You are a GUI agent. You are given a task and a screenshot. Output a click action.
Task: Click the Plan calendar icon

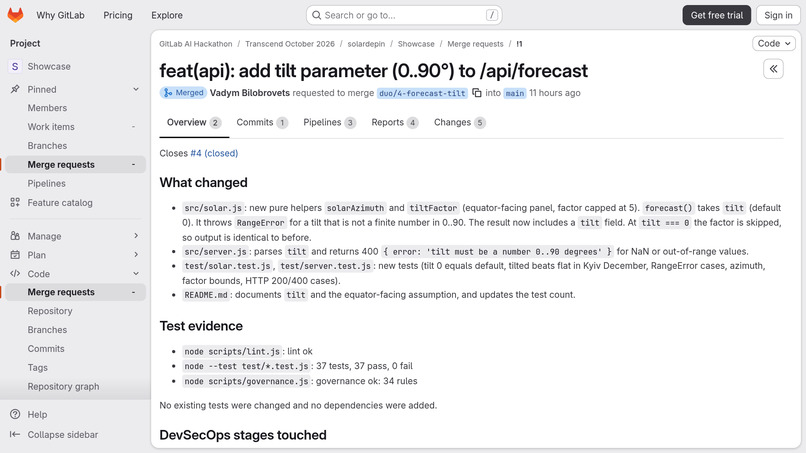[15, 255]
